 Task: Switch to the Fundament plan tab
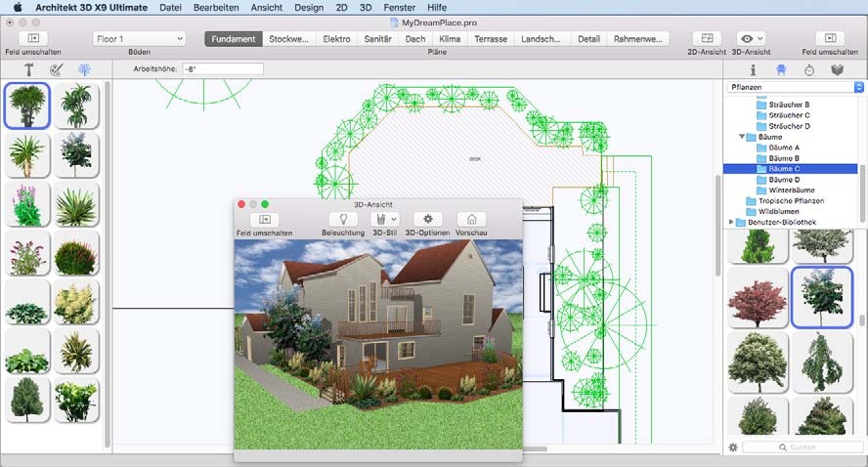[x=234, y=39]
